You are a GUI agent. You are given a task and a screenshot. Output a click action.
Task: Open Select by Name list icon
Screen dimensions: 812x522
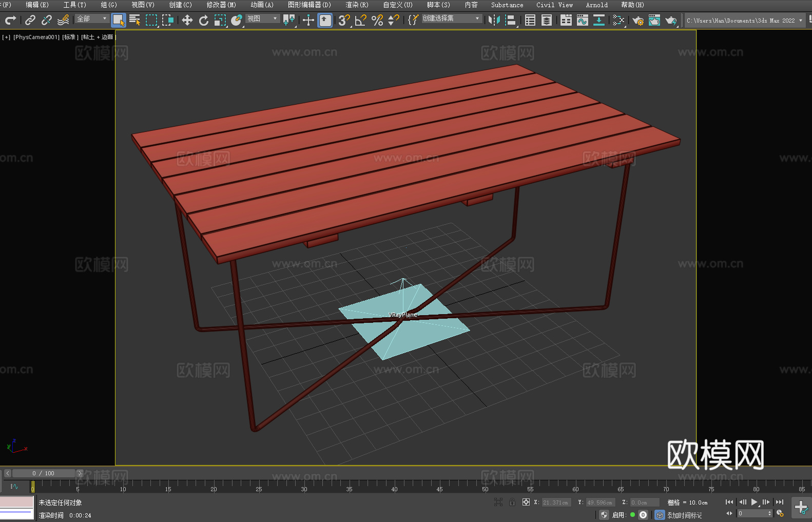tap(135, 20)
